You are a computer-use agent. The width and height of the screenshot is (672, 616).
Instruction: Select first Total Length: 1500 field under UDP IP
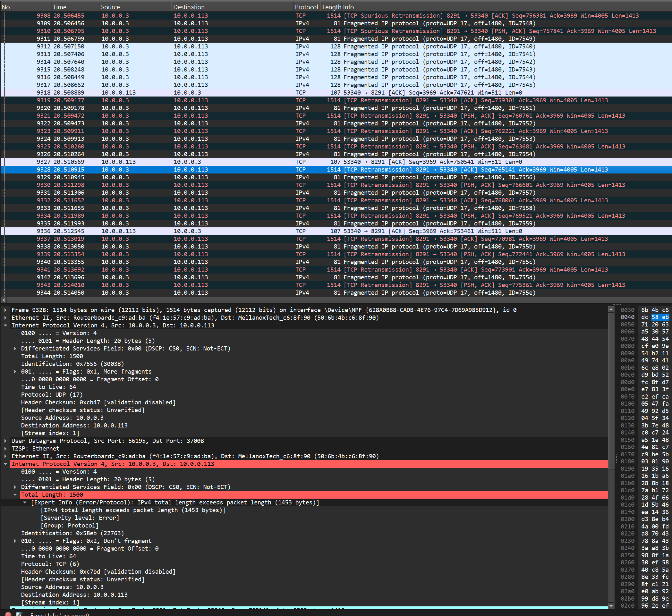point(52,356)
